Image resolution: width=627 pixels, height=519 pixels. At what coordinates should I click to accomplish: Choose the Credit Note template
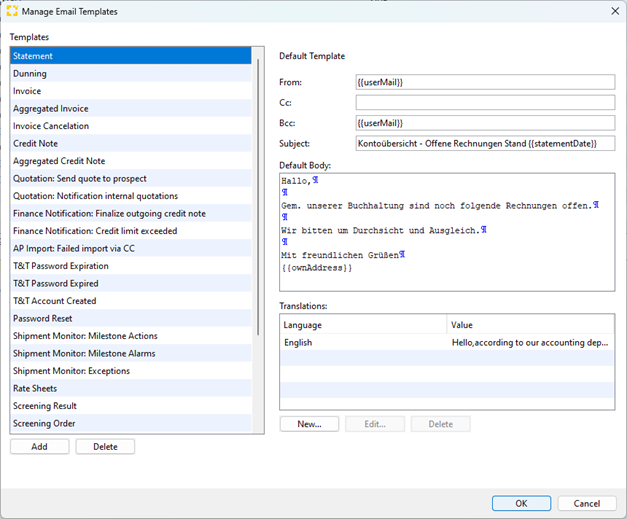(131, 144)
